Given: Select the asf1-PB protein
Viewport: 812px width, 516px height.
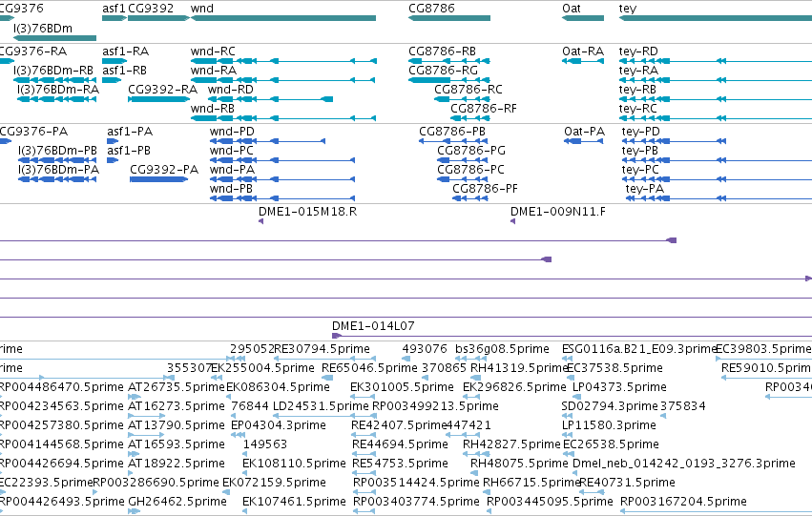Looking at the screenshot, I should coord(113,160).
